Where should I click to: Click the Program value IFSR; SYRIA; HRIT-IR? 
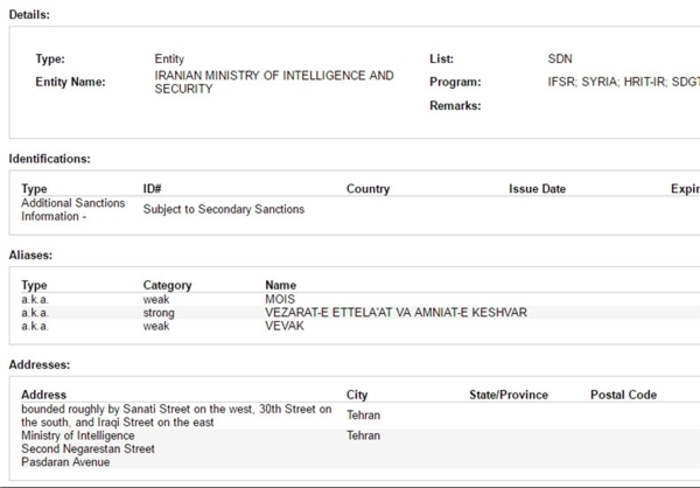point(624,82)
